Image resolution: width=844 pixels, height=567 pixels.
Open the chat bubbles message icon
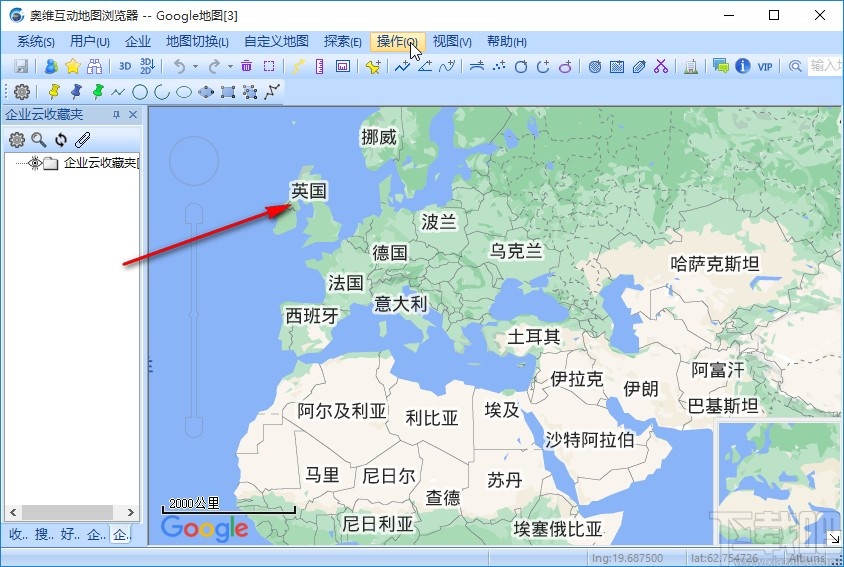click(x=721, y=66)
